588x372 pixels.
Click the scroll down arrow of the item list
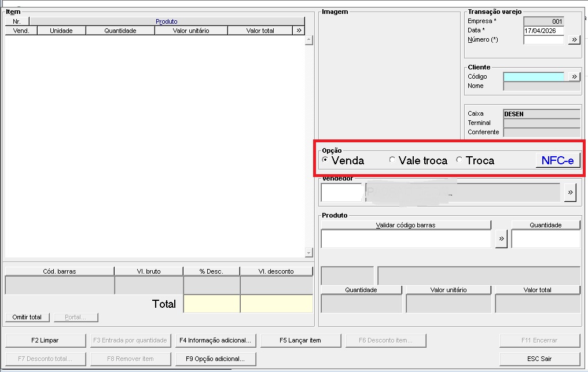click(308, 252)
